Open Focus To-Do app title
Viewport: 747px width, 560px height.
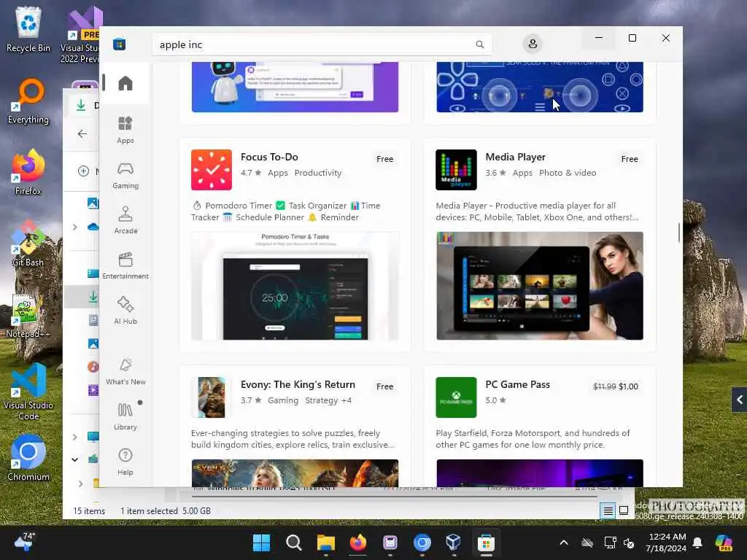[x=269, y=157]
